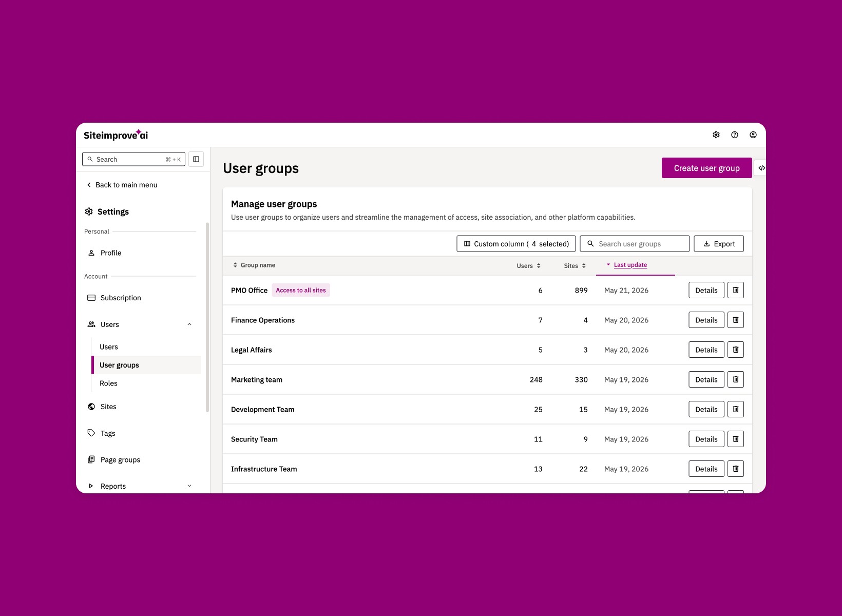The width and height of the screenshot is (842, 616).
Task: Delete the Legal Affairs group
Action: 736,350
